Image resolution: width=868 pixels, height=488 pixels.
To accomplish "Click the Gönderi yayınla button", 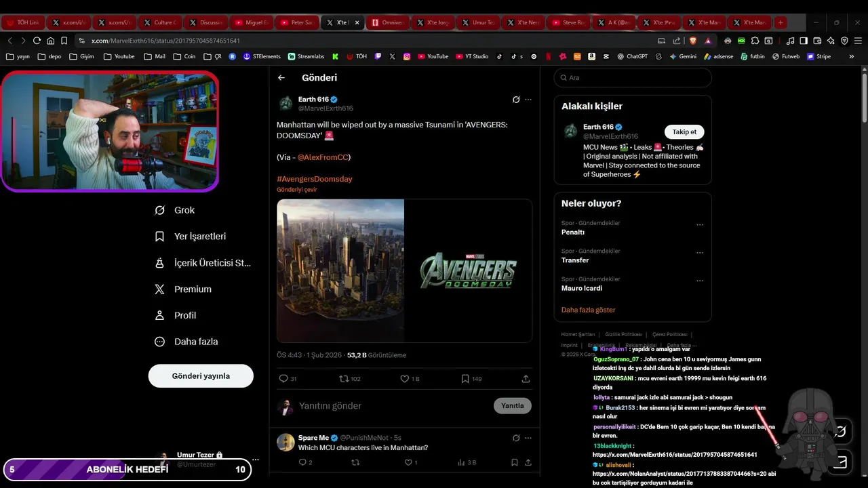I will click(x=201, y=376).
